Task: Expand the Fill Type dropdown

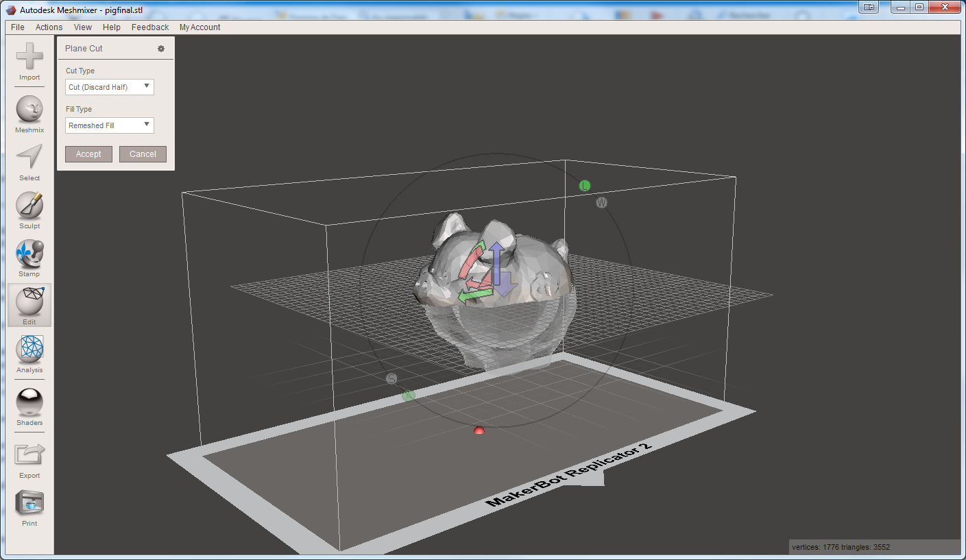Action: [x=110, y=125]
